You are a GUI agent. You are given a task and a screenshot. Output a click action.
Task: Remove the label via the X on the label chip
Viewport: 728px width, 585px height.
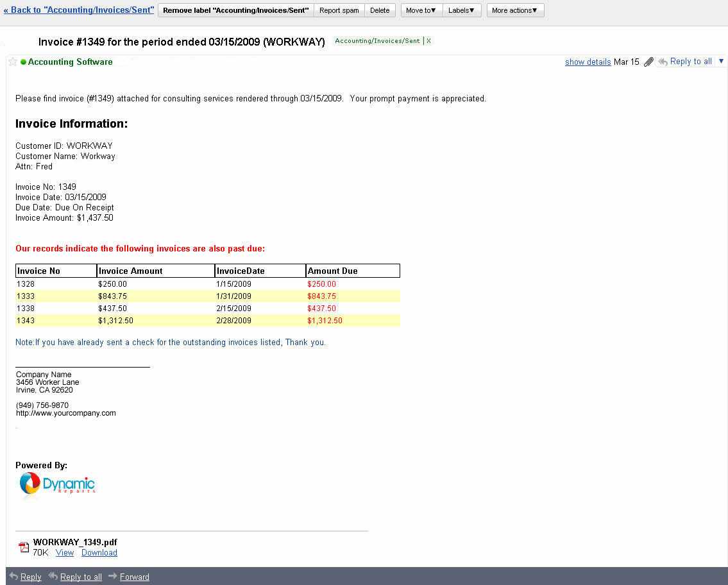point(429,41)
